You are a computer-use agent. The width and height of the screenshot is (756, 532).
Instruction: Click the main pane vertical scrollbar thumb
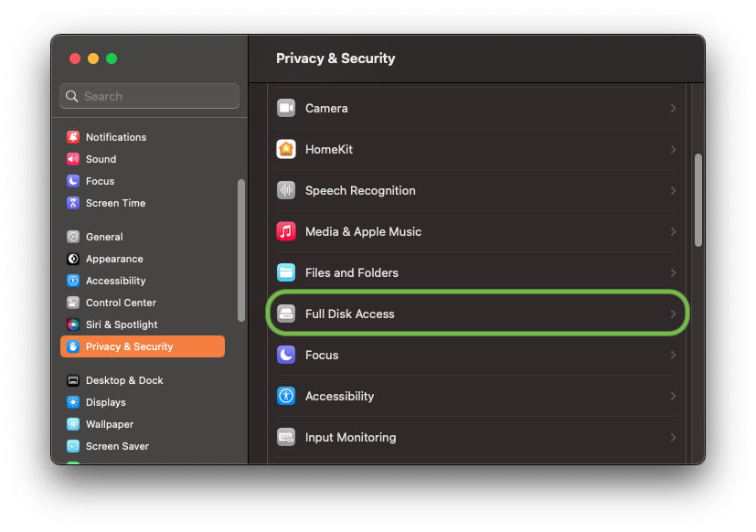tap(698, 200)
